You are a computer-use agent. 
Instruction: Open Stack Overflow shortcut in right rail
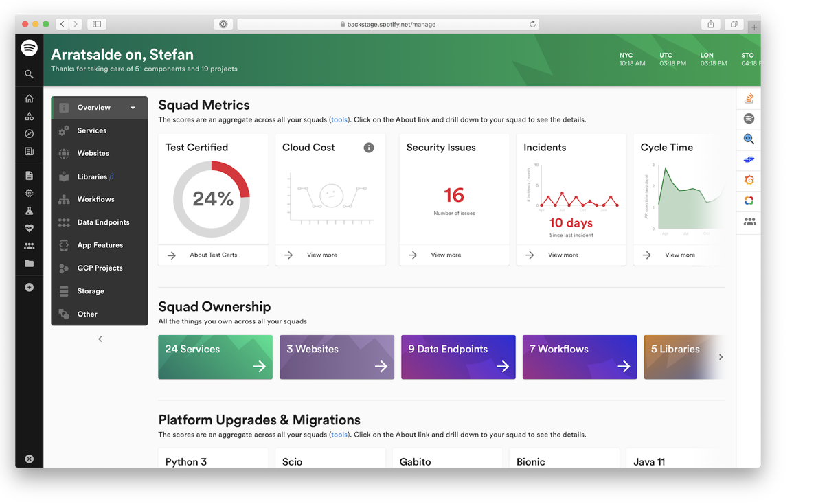(749, 98)
